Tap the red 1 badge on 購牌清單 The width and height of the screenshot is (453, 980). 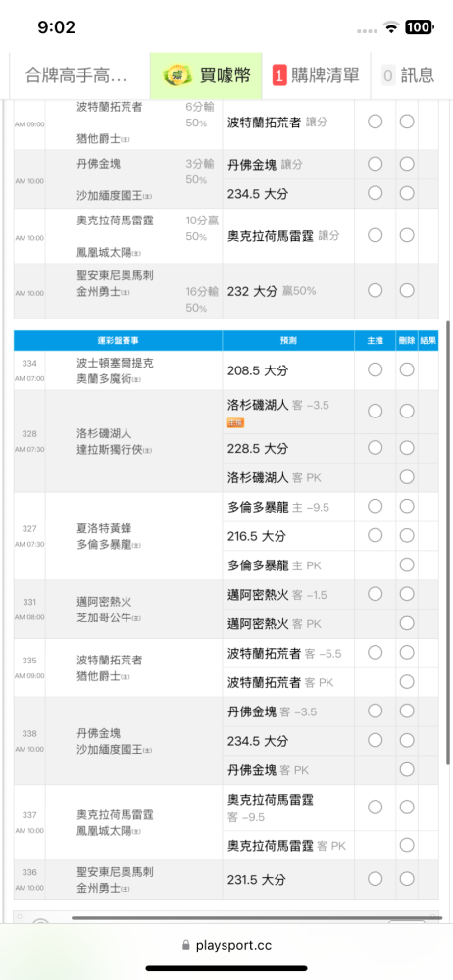click(279, 76)
